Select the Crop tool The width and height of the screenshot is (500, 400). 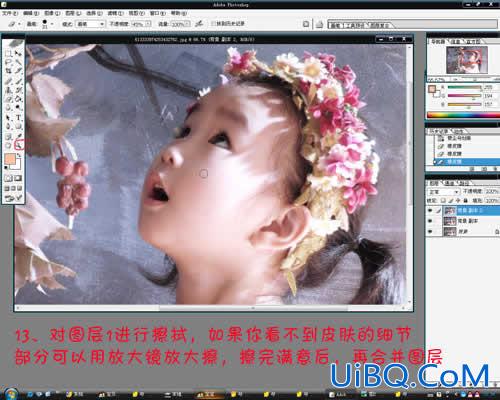(9, 71)
